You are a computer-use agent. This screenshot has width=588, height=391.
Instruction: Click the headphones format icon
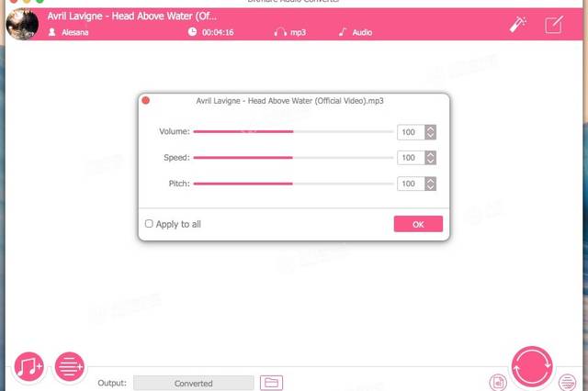point(280,32)
